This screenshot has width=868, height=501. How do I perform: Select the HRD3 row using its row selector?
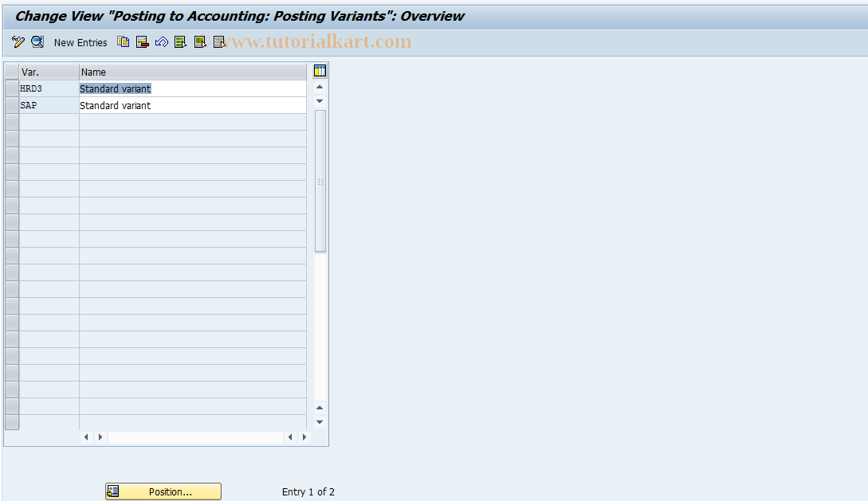point(12,88)
